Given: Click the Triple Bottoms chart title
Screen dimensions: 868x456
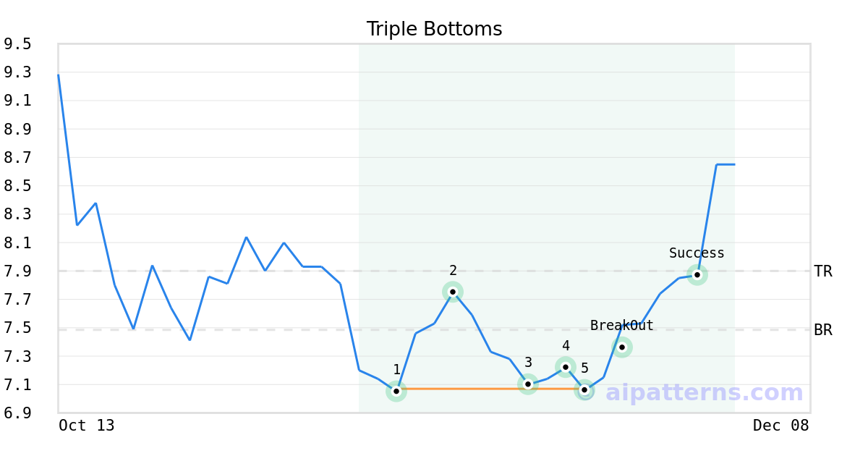Looking at the screenshot, I should [434, 29].
